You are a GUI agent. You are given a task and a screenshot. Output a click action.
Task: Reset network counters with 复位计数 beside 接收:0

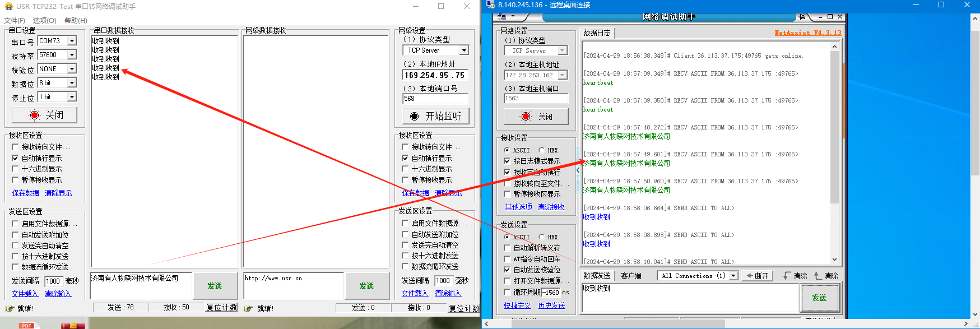(x=464, y=308)
